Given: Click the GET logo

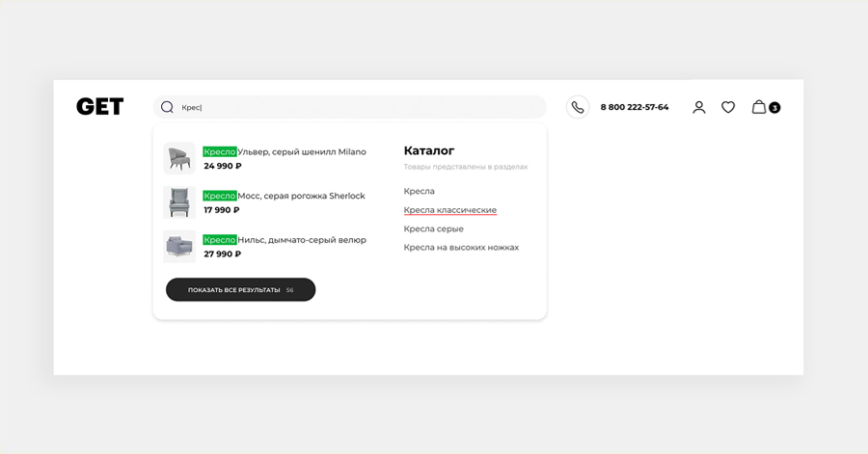Looking at the screenshot, I should (99, 107).
